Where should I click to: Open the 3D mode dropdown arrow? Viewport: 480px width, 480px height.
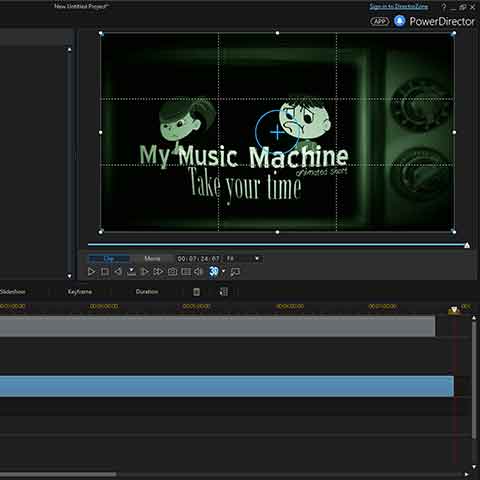(223, 271)
